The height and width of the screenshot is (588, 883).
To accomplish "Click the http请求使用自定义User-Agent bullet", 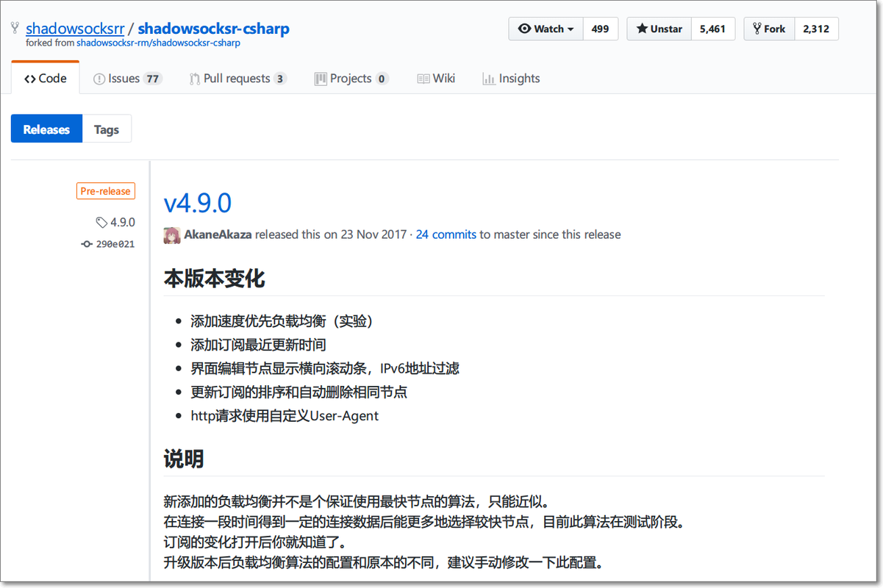I will tap(285, 415).
